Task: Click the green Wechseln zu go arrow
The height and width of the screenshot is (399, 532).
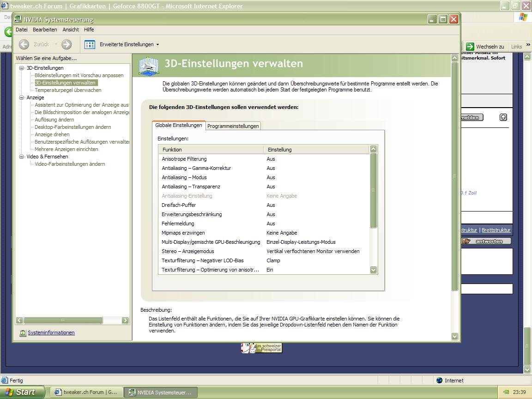Action: (470, 47)
